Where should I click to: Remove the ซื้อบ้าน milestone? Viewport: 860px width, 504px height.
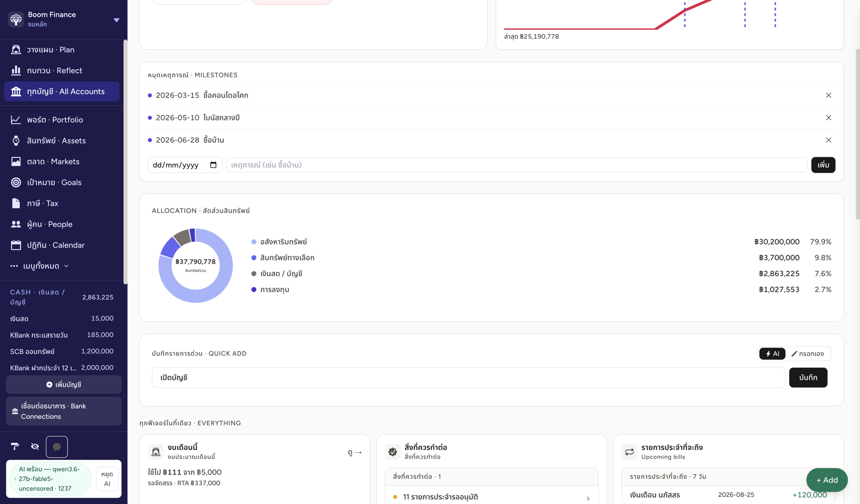(x=829, y=140)
